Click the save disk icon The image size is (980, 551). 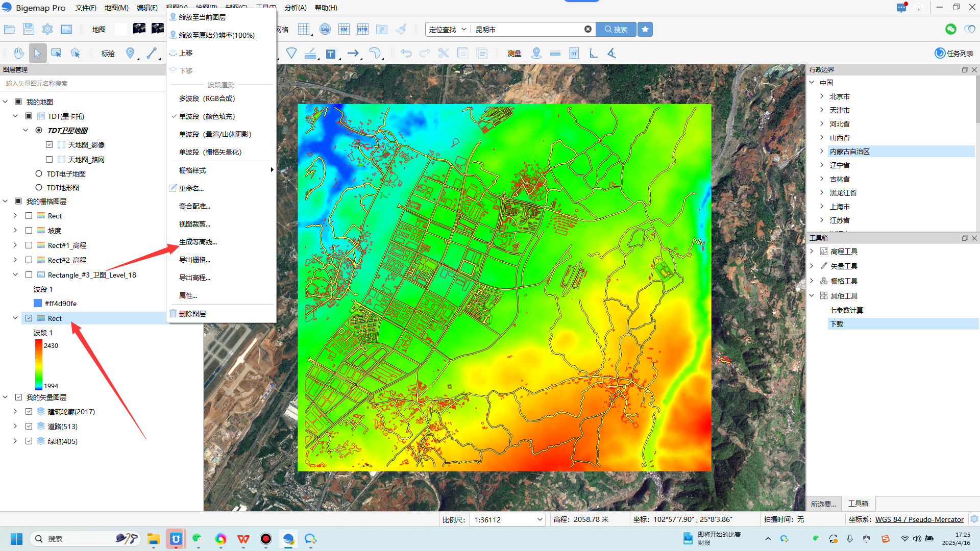click(29, 29)
